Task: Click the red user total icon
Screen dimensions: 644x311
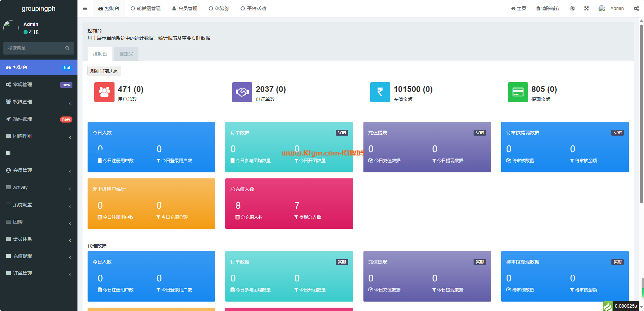Action: tap(104, 92)
